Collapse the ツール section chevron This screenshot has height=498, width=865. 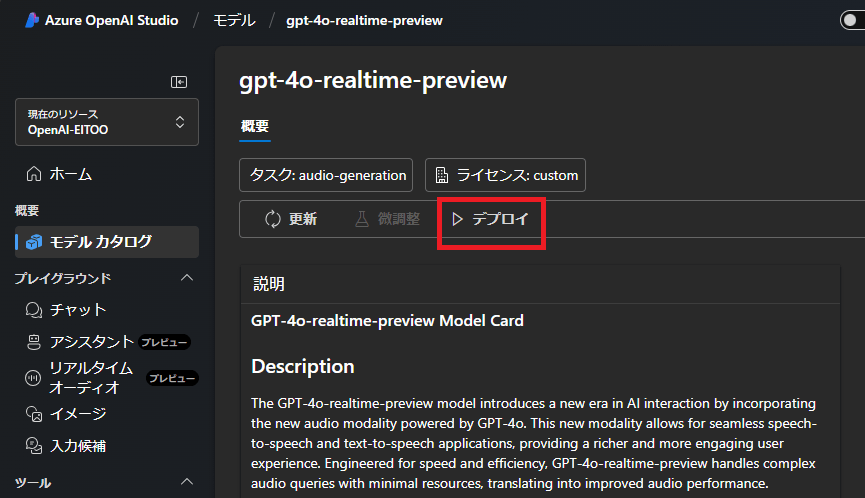pyautogui.click(x=187, y=481)
